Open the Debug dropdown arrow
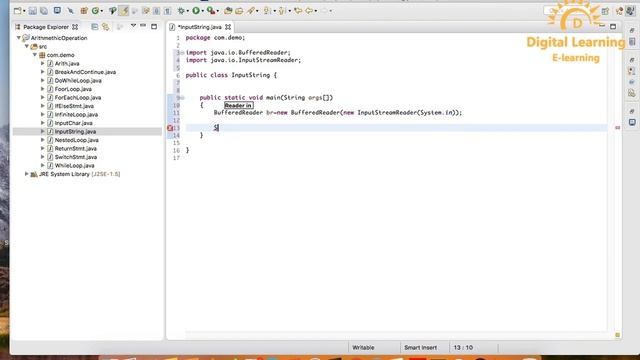The width and height of the screenshot is (640, 360). click(x=188, y=11)
